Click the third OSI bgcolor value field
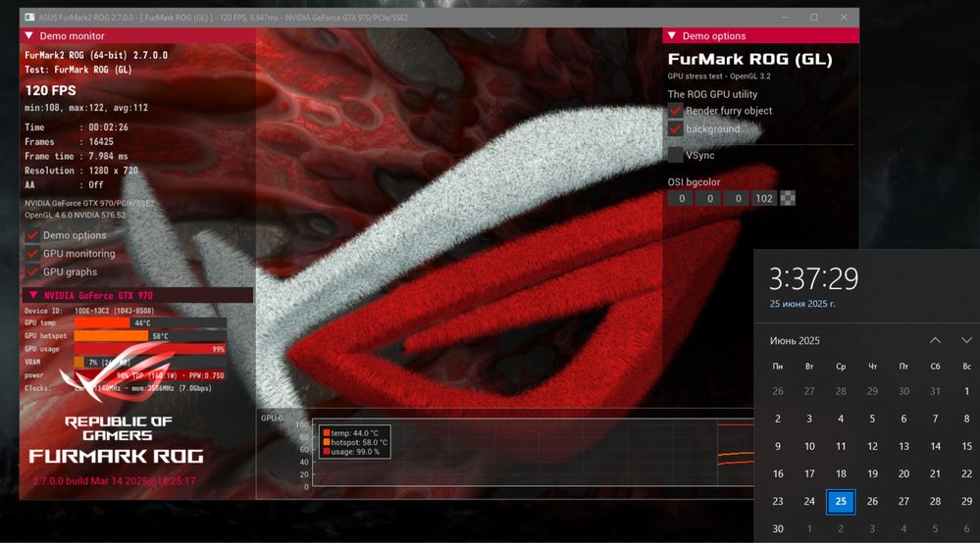Screen dimensions: 980x543 pos(738,198)
